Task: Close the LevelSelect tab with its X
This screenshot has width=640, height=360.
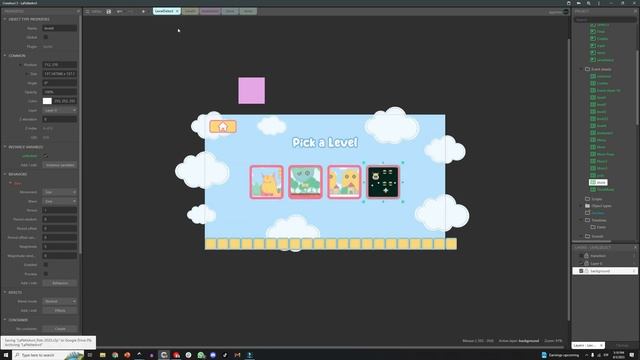Action: click(x=177, y=11)
